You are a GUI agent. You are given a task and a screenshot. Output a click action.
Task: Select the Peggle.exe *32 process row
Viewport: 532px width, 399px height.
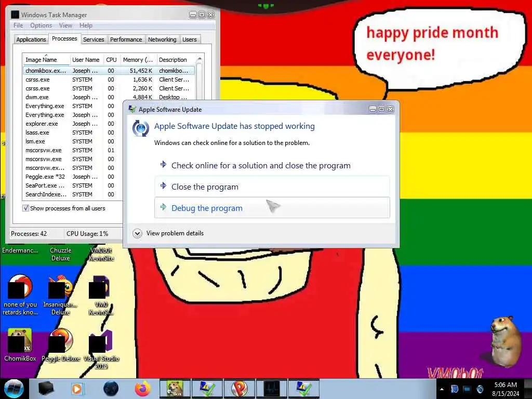tap(73, 177)
